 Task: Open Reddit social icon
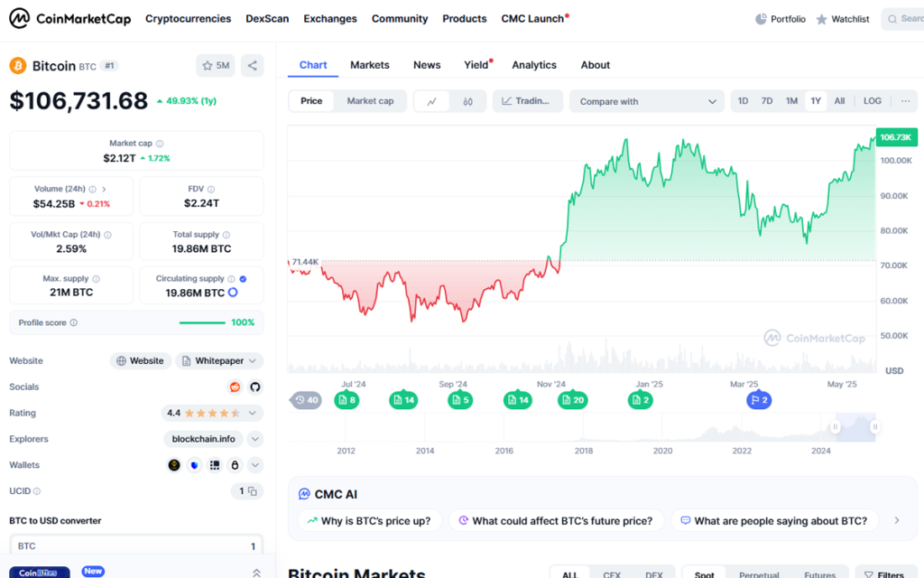(x=236, y=387)
